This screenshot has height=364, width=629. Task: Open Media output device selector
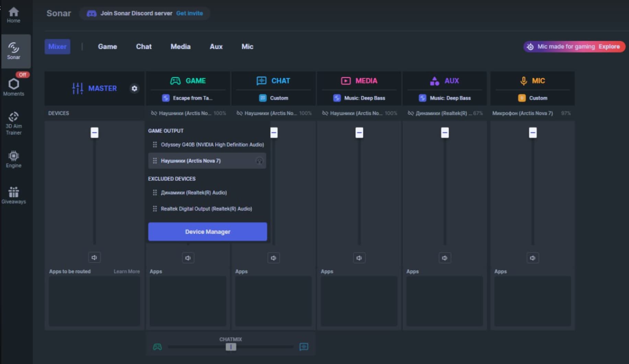[359, 113]
